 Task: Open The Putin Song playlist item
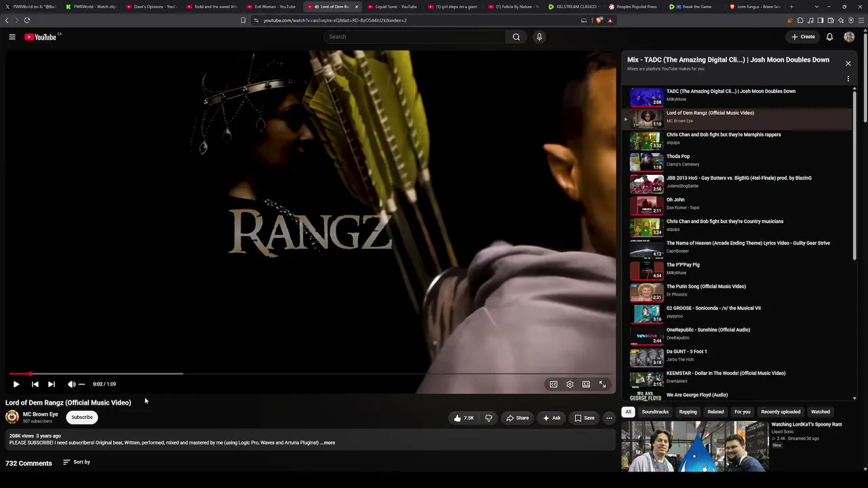[737, 291]
